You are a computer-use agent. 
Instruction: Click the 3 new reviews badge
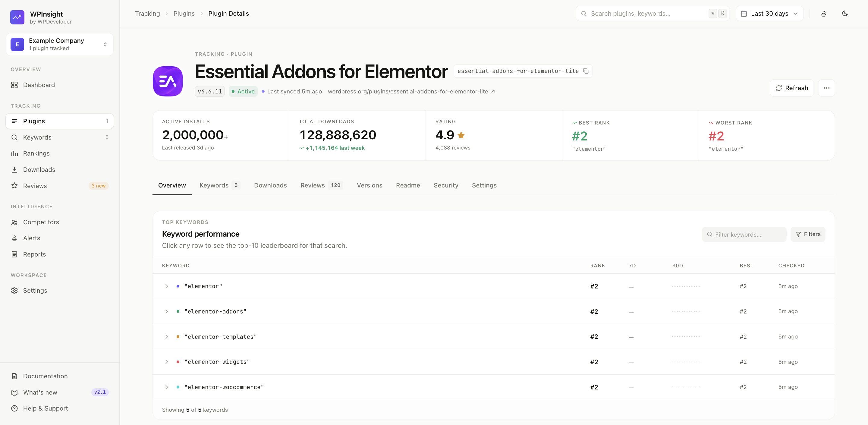(x=98, y=186)
